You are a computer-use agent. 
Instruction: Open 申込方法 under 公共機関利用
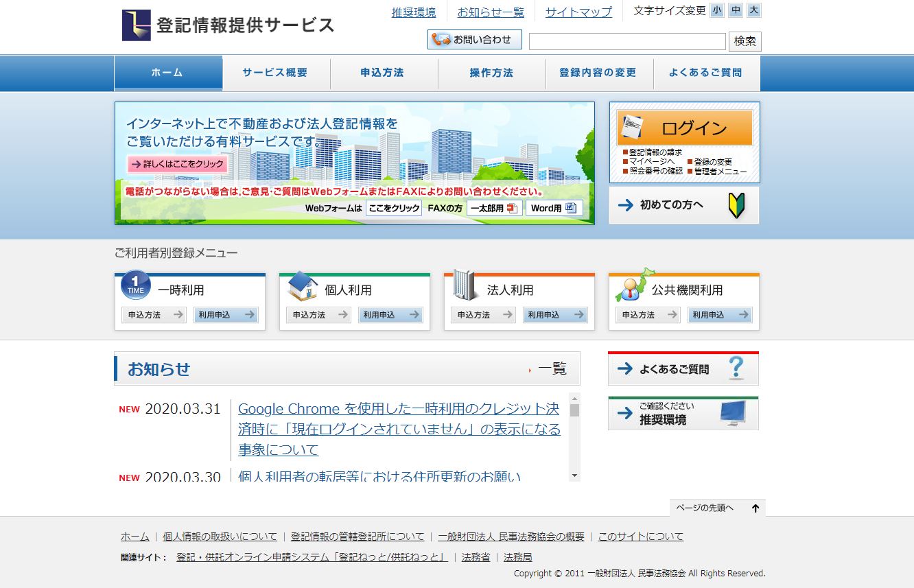(648, 315)
